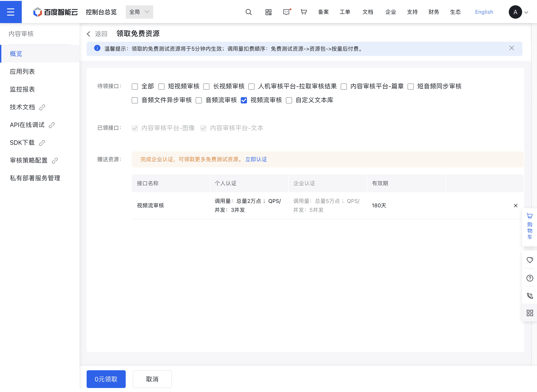This screenshot has width=537, height=392.
Task: Click the 0元领取 button
Action: click(106, 379)
